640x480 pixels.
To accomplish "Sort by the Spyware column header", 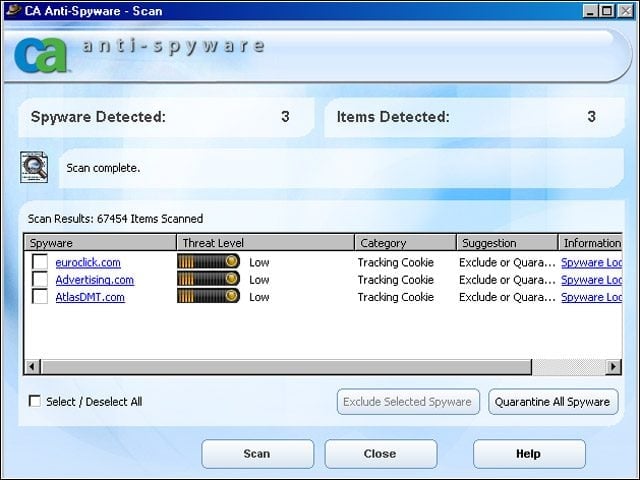I will click(x=100, y=243).
